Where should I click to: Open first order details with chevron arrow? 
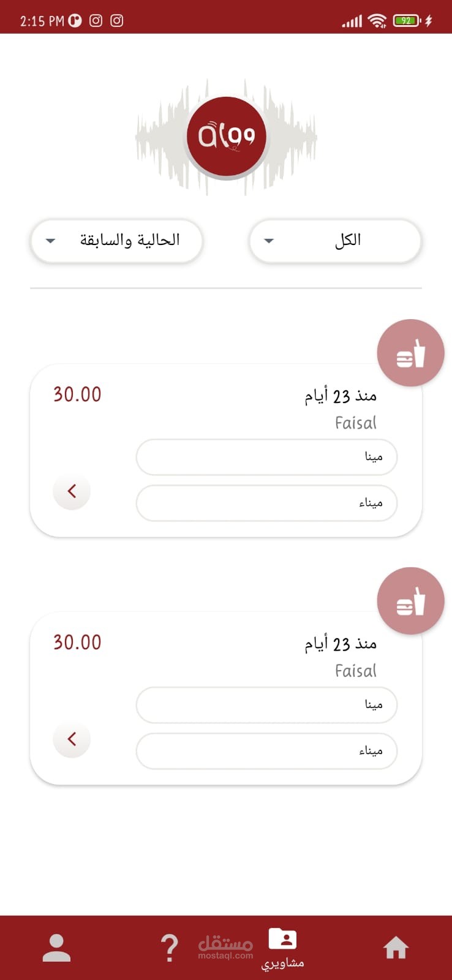[x=72, y=491]
